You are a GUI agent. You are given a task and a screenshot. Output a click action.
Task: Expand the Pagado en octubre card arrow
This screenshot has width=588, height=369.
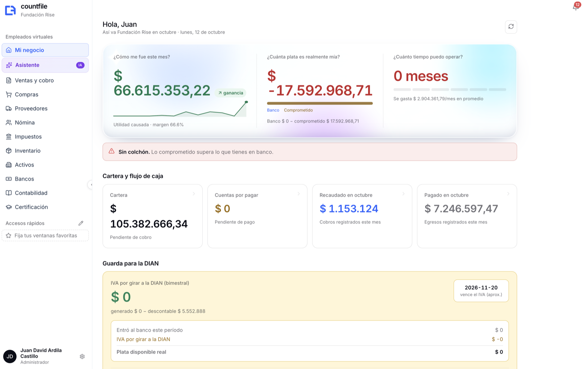(x=508, y=194)
